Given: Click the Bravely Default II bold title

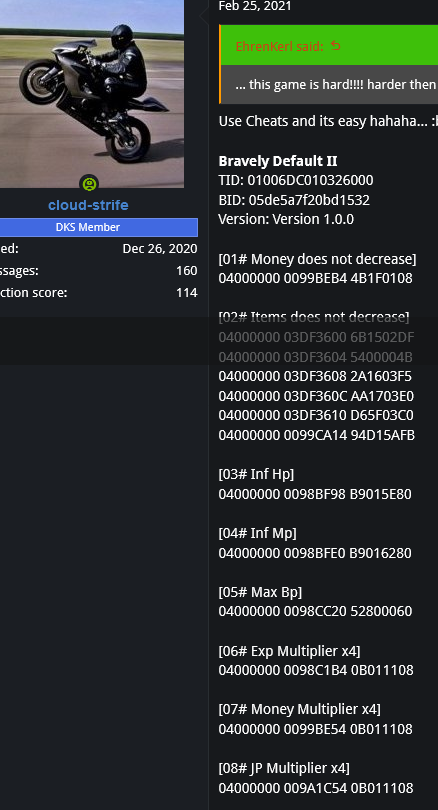Looking at the screenshot, I should click(278, 161).
